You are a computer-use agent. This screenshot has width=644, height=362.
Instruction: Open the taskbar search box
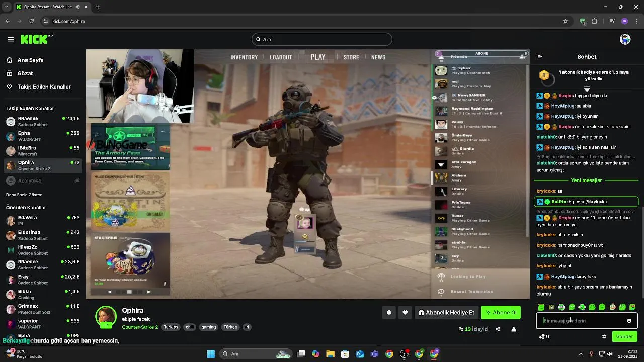pyautogui.click(x=255, y=354)
